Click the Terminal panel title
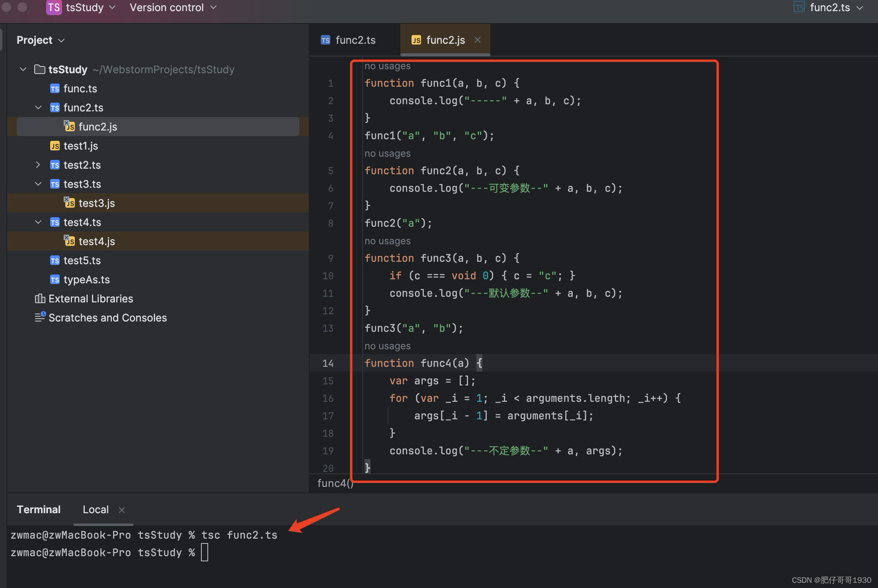This screenshot has height=588, width=878. tap(39, 510)
